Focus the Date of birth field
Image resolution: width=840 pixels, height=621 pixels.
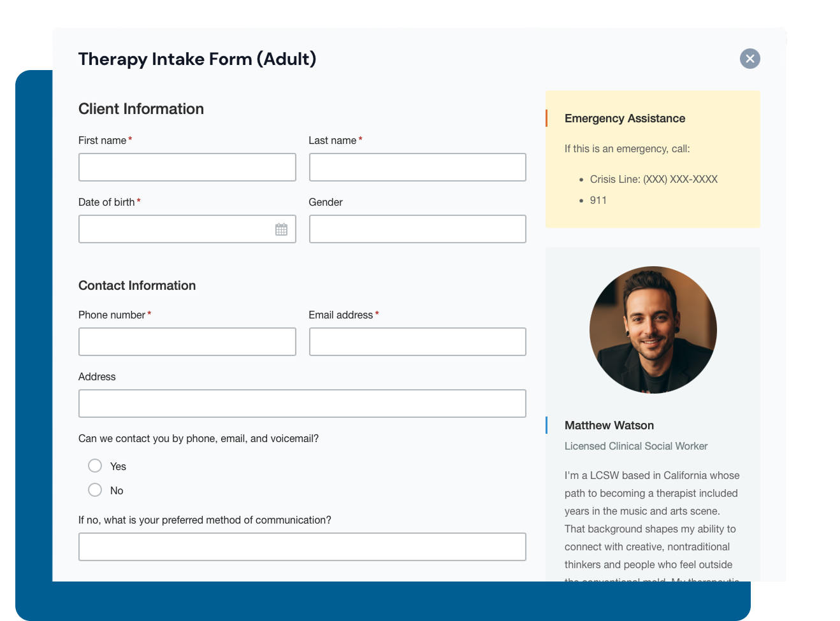[x=187, y=229]
